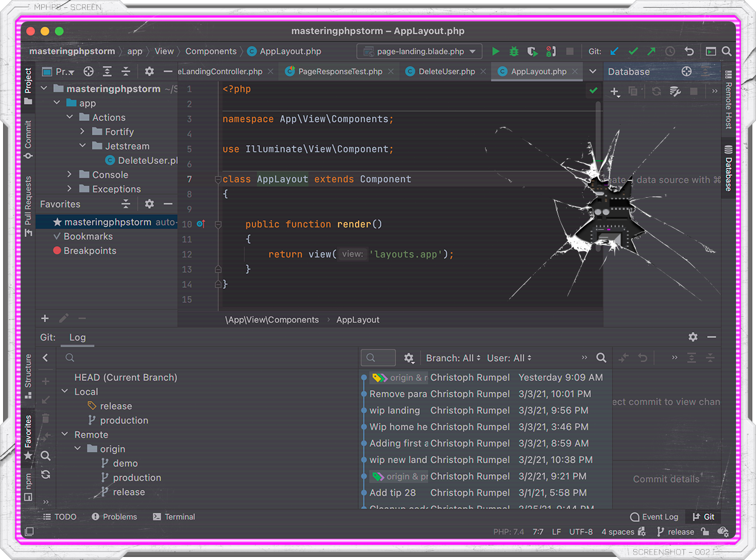Open Favorites panel gear icon
The width and height of the screenshot is (756, 560).
pyautogui.click(x=149, y=204)
